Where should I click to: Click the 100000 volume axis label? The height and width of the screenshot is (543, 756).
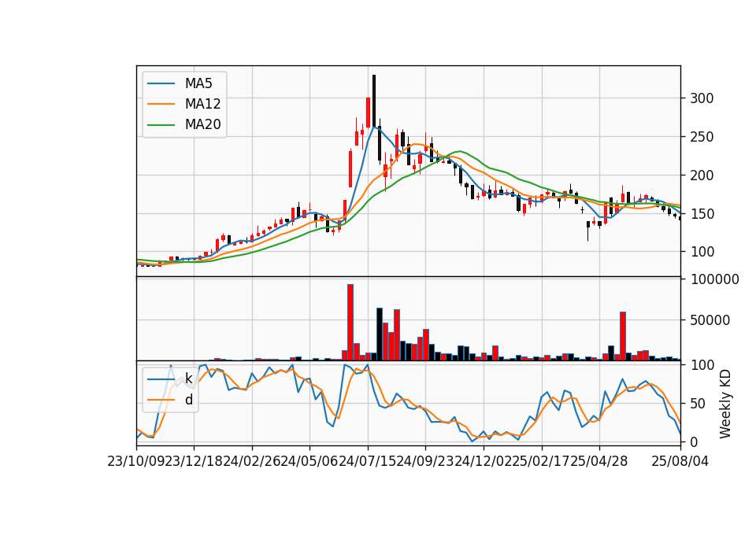714,279
